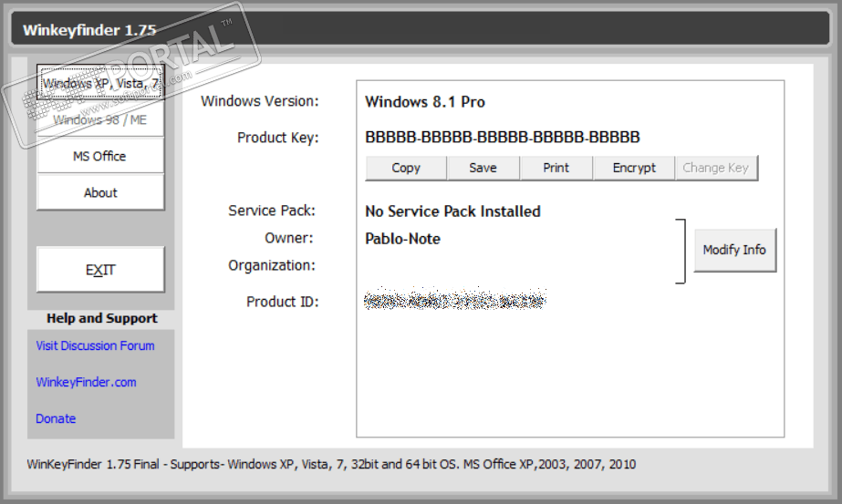Click the Donate link
The image size is (842, 504).
tap(56, 418)
